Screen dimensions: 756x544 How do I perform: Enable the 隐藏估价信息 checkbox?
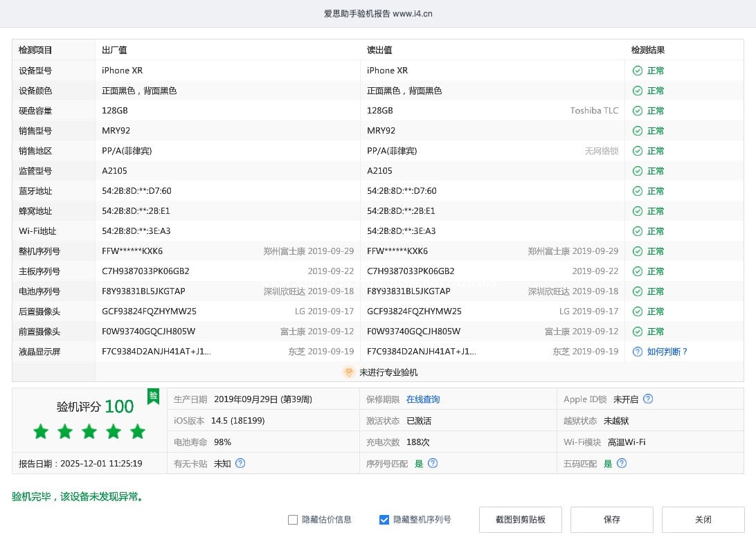pos(293,520)
